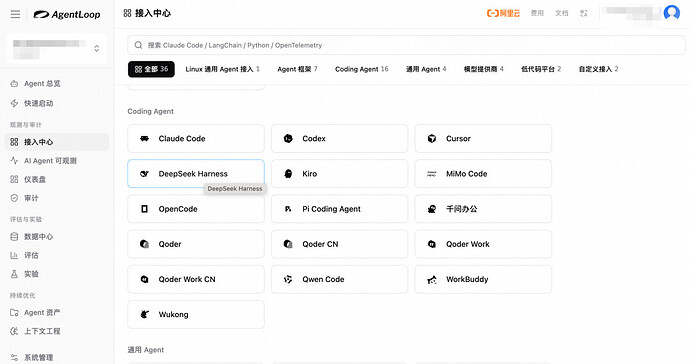Open the DeepSeek Harness card
690x364 pixels.
[x=196, y=174]
